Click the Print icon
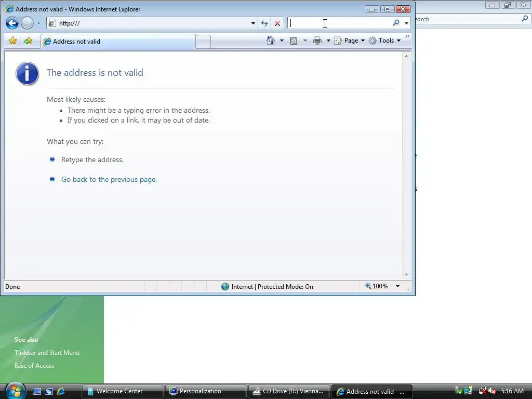Image resolution: width=532 pixels, height=399 pixels. tap(317, 41)
